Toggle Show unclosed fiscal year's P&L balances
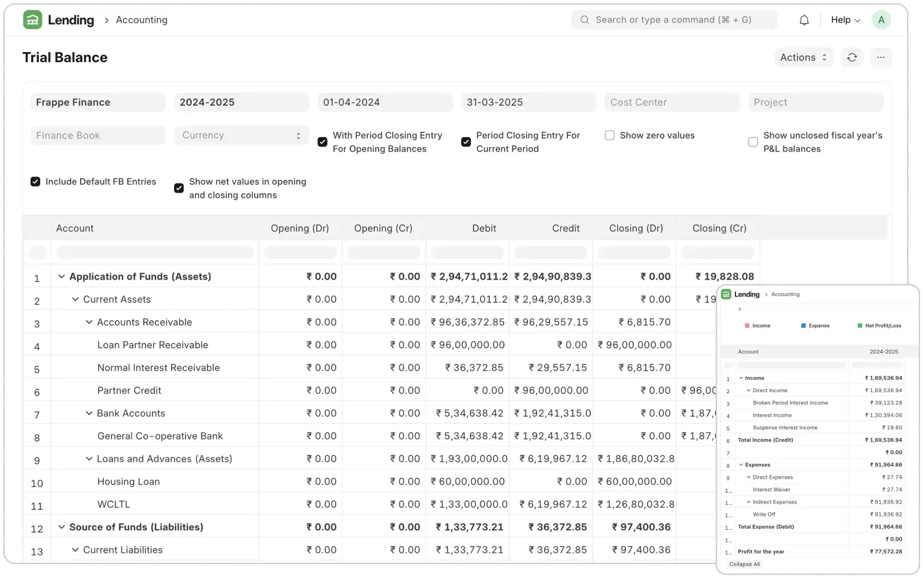The image size is (924, 579). (753, 142)
